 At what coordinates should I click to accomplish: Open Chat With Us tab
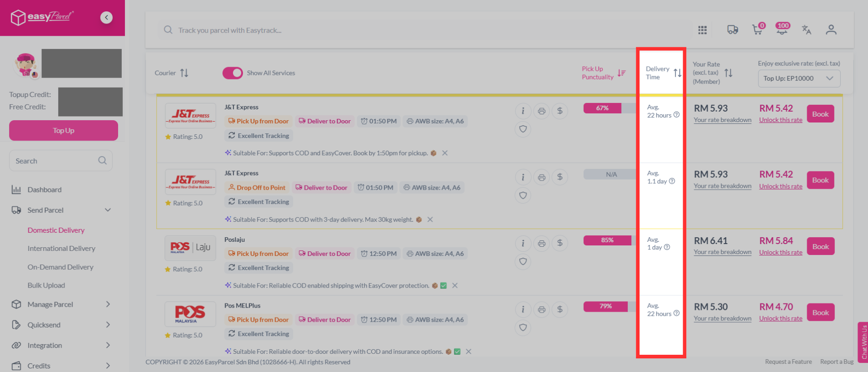pyautogui.click(x=863, y=343)
